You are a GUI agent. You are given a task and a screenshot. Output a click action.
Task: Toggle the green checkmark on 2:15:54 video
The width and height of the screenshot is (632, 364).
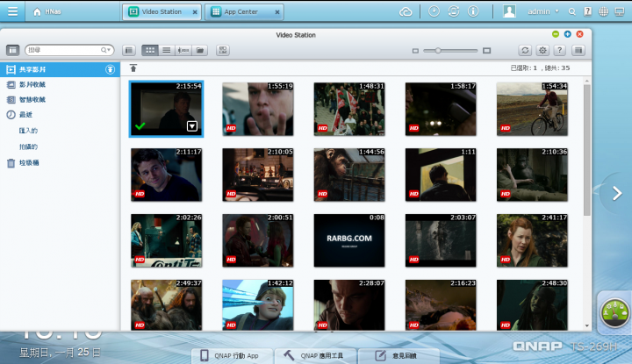point(140,126)
